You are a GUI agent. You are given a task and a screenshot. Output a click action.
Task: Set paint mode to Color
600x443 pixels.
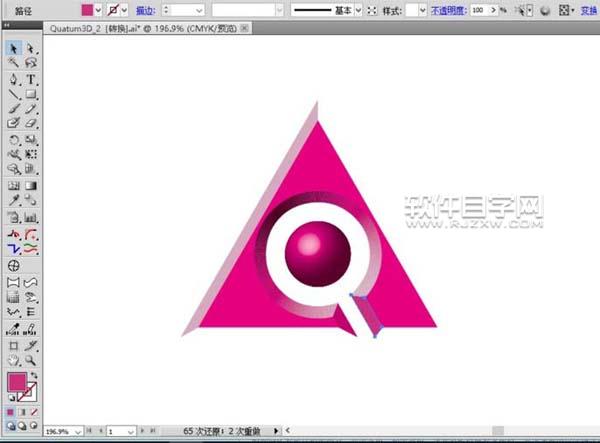[11, 412]
